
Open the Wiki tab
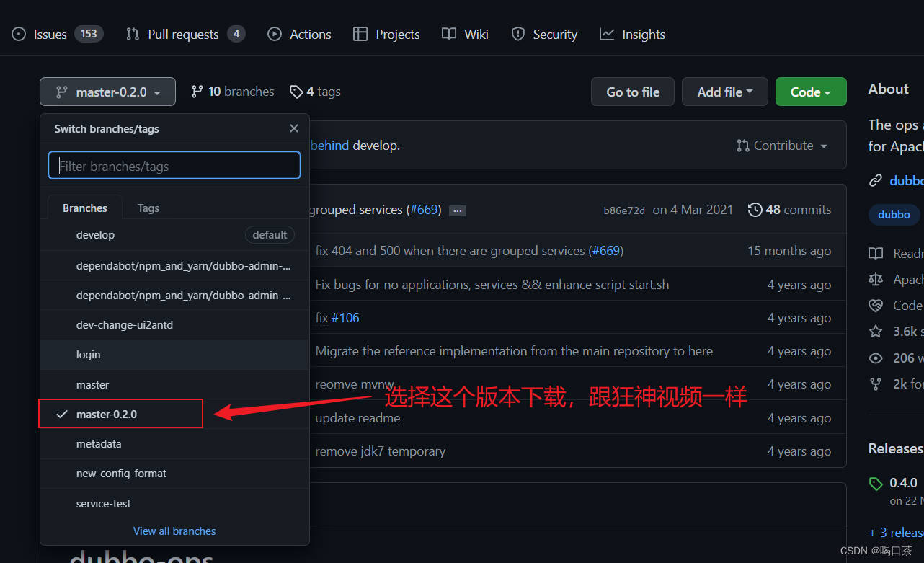[465, 34]
